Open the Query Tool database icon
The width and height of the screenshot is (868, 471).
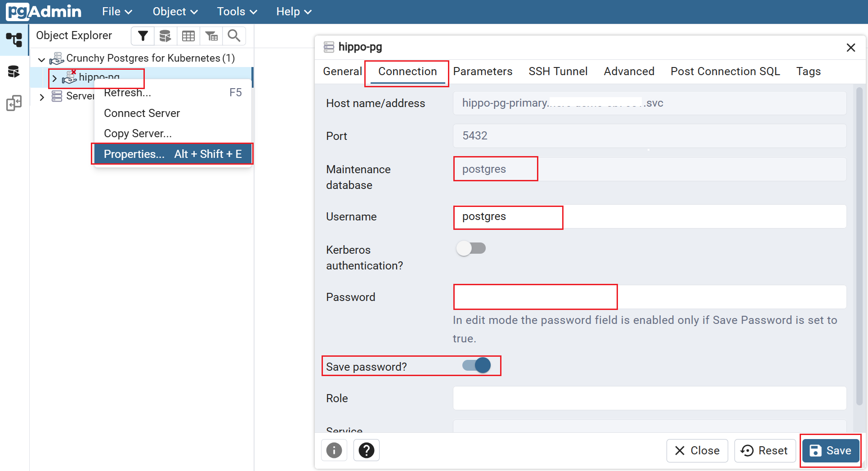(x=165, y=36)
